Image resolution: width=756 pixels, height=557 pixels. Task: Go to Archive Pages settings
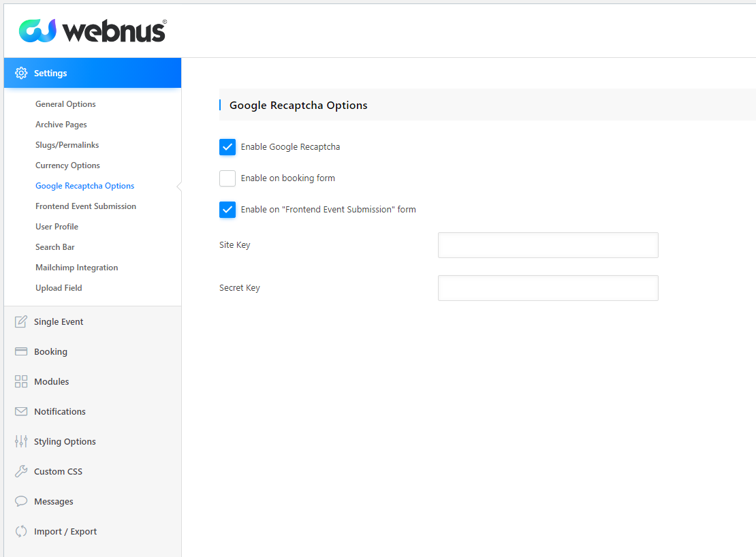(x=61, y=125)
